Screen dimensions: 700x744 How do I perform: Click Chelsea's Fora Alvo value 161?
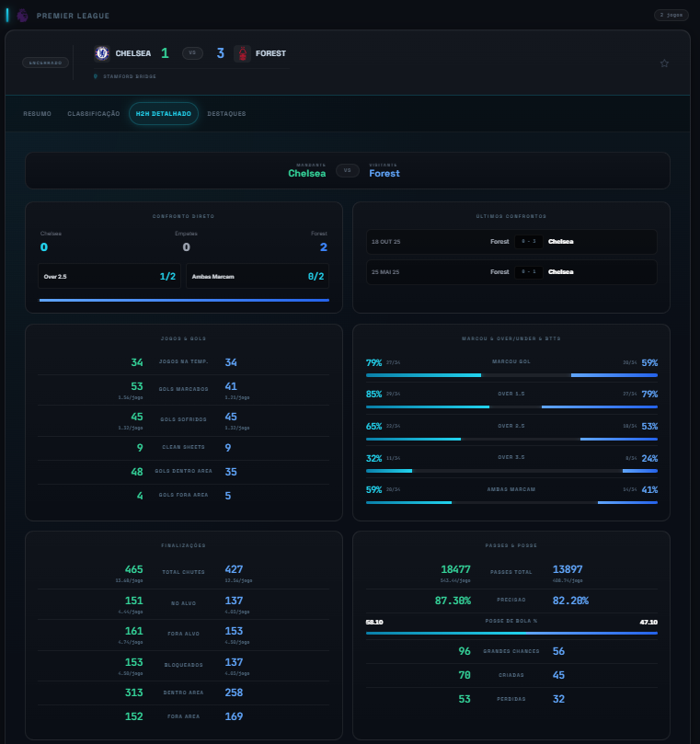coord(133,631)
